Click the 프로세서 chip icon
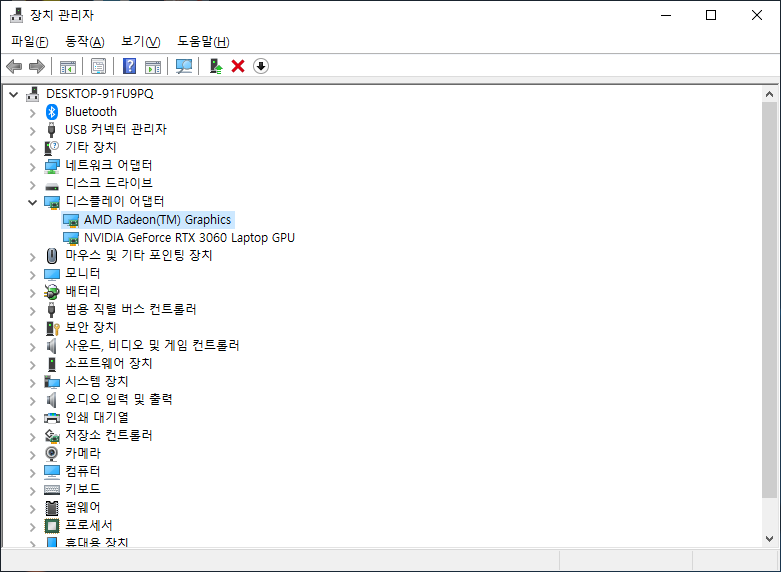Viewport: 781px width, 572px height. (x=52, y=525)
